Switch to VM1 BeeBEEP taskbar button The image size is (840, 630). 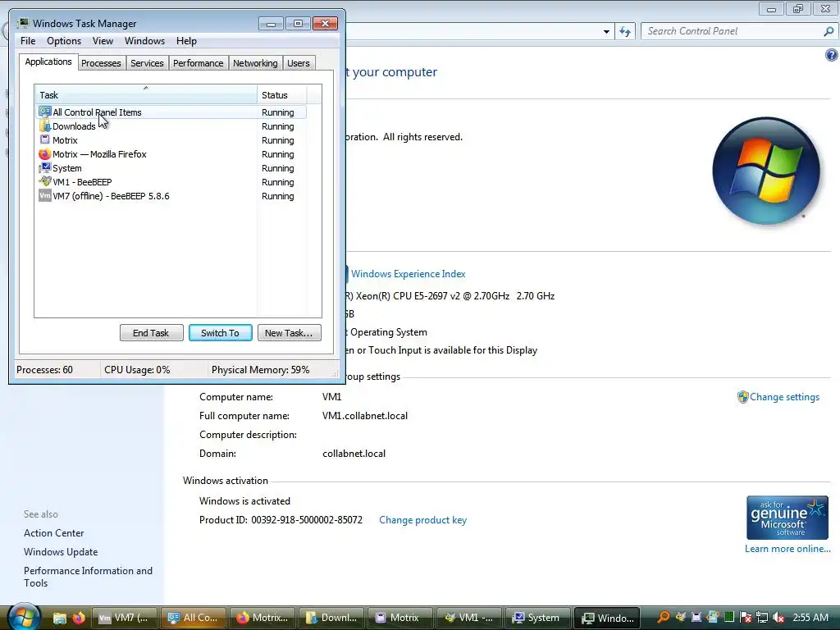click(x=469, y=618)
